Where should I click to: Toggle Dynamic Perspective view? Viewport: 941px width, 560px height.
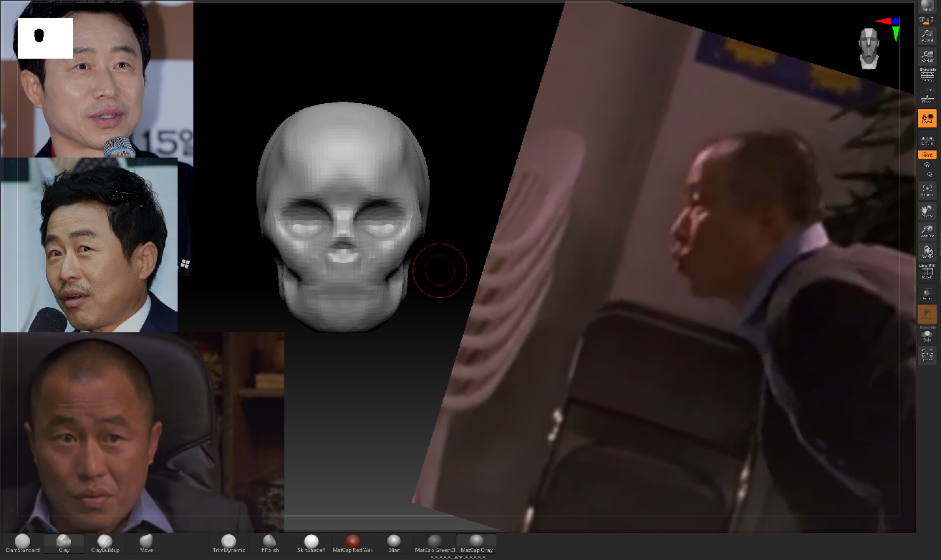point(927,75)
